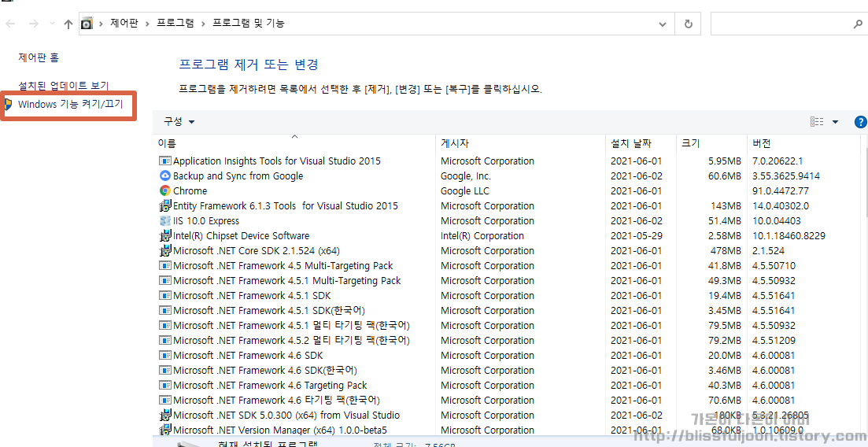Click the .NET Framework 4.6 Targeting Pack icon
868x447 pixels.
(165, 386)
